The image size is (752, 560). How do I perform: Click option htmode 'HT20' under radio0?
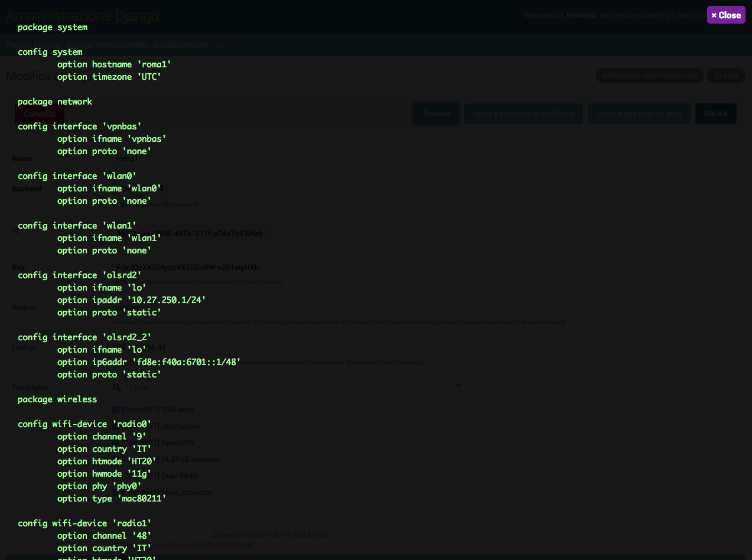(107, 461)
